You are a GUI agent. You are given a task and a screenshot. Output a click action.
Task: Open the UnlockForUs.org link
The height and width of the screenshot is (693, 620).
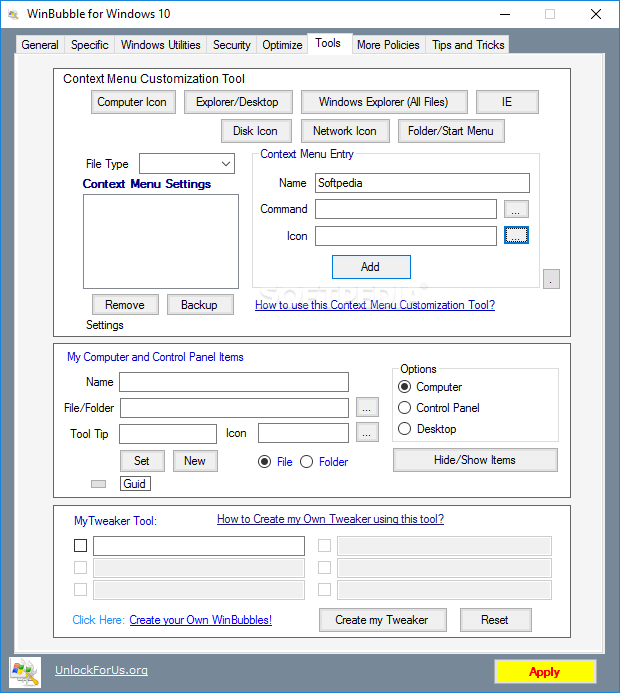102,670
